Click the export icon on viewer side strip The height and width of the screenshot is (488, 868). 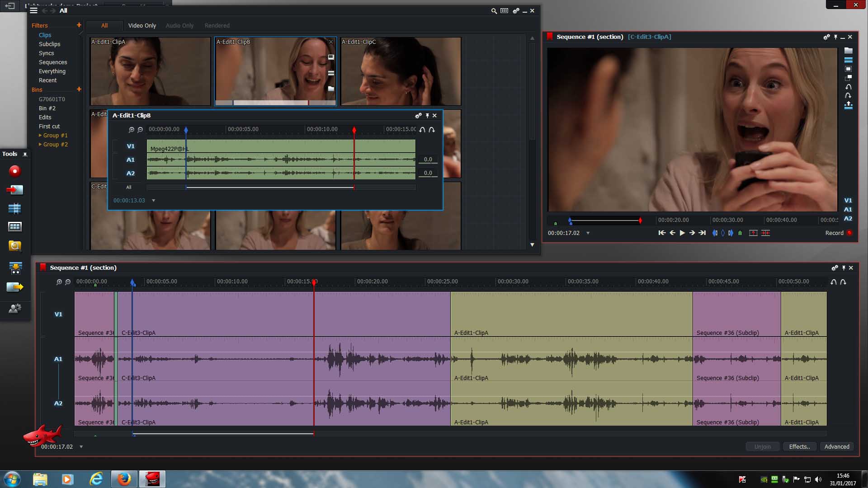(849, 105)
